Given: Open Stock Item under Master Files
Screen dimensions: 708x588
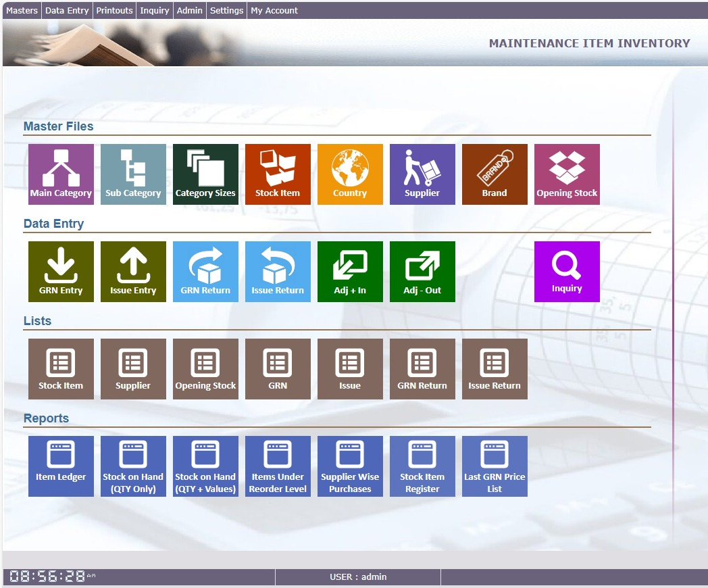Looking at the screenshot, I should click(x=278, y=174).
